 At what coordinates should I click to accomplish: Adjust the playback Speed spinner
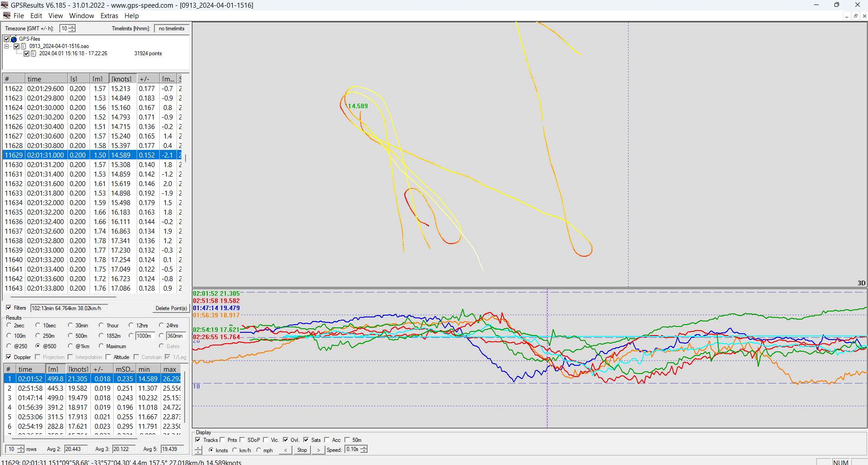(364, 450)
